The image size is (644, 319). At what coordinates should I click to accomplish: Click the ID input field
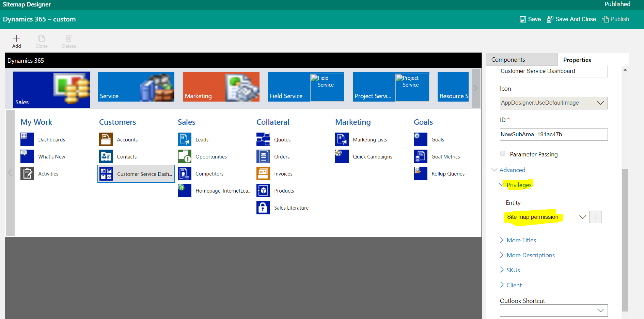[553, 134]
